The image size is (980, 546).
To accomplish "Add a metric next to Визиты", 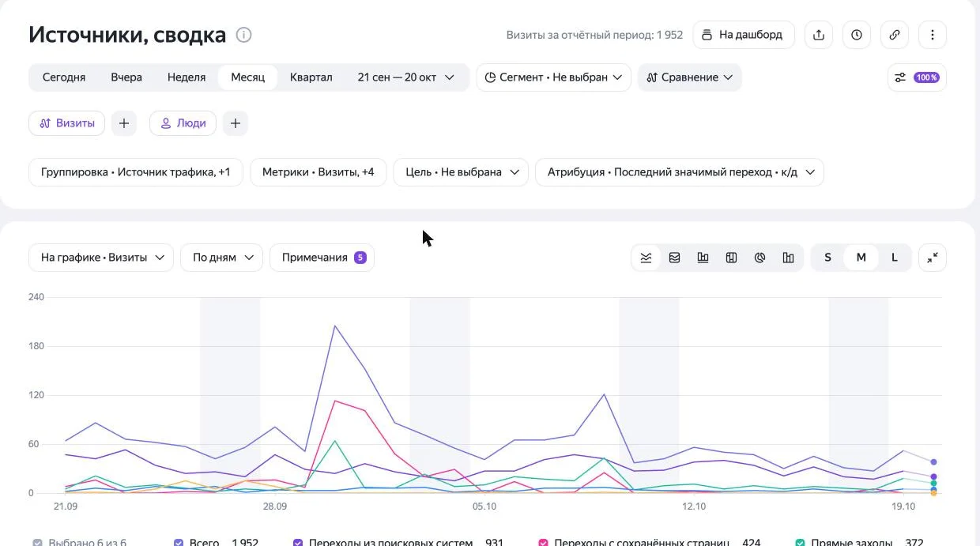I will [123, 123].
